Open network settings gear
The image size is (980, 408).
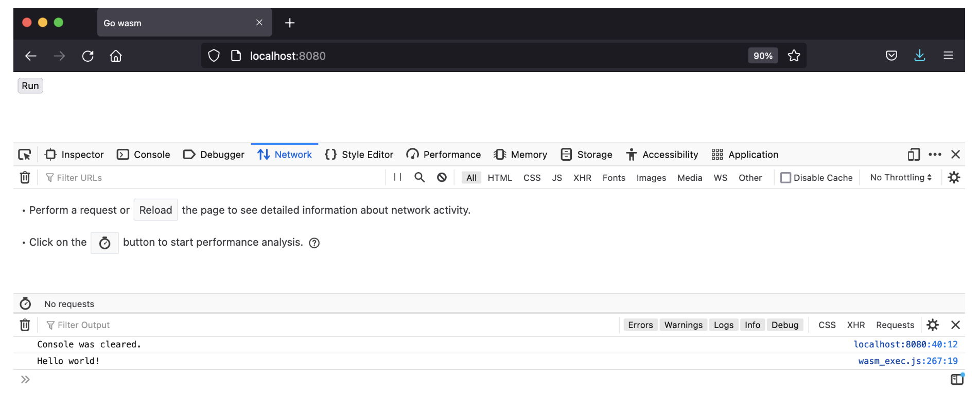pos(954,177)
